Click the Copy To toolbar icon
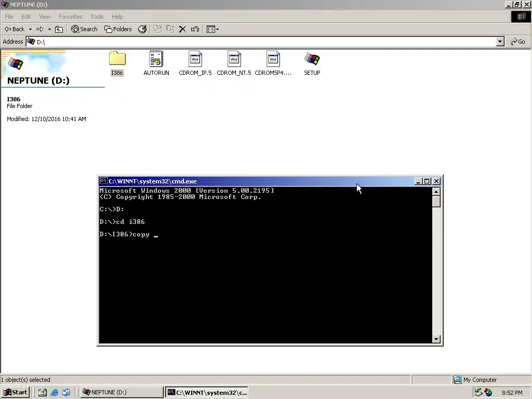Screen dimensions: 532x399 pos(170,29)
